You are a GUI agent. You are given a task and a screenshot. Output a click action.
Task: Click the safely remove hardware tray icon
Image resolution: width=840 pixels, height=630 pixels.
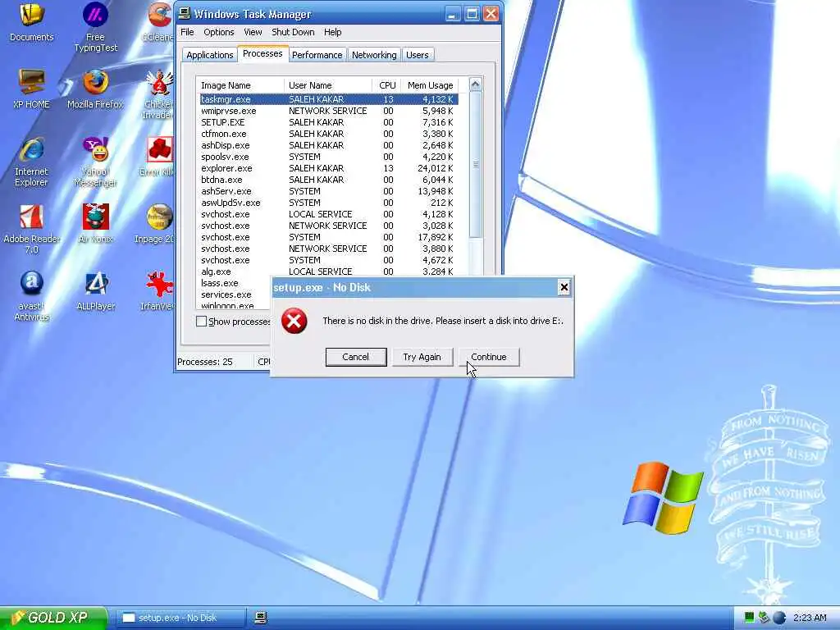(x=764, y=618)
